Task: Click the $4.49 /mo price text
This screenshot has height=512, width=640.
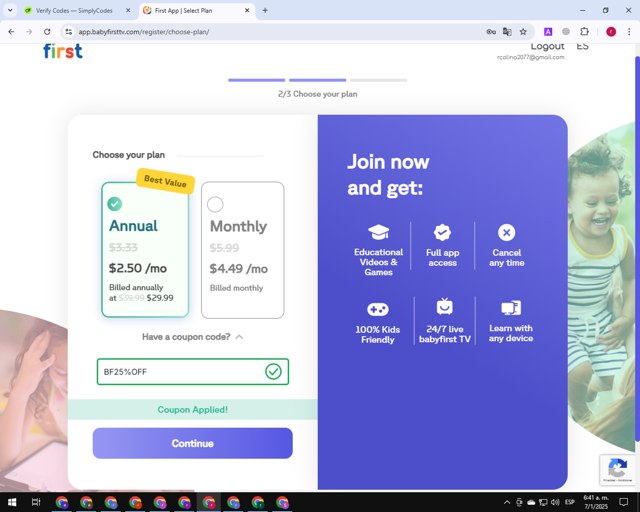Action: click(x=238, y=269)
